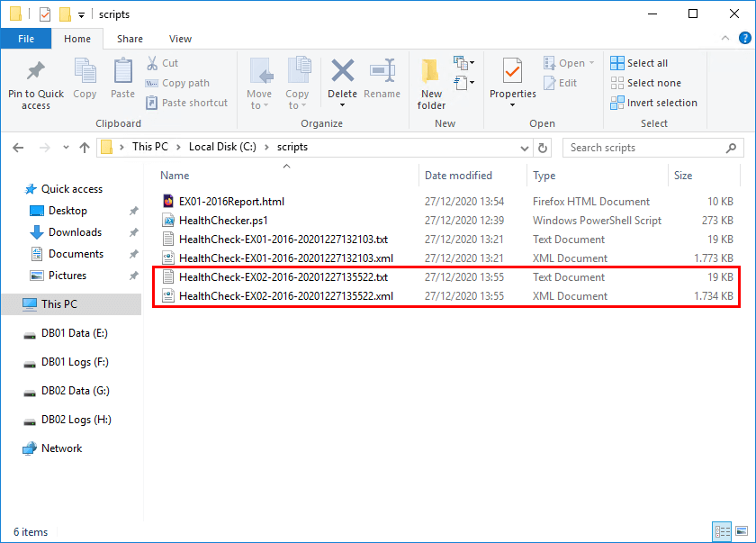Open Help question mark icon
This screenshot has width=756, height=543.
(x=744, y=38)
